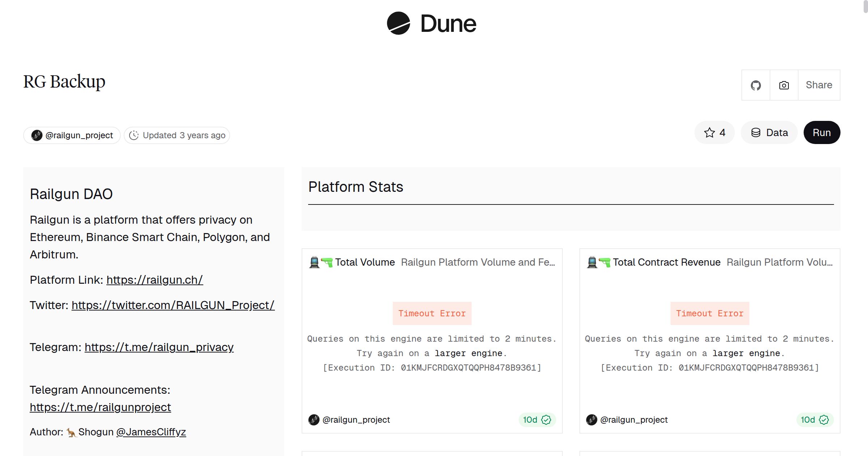This screenshot has width=868, height=456.
Task: Click the Dune logo icon
Action: coord(398,23)
